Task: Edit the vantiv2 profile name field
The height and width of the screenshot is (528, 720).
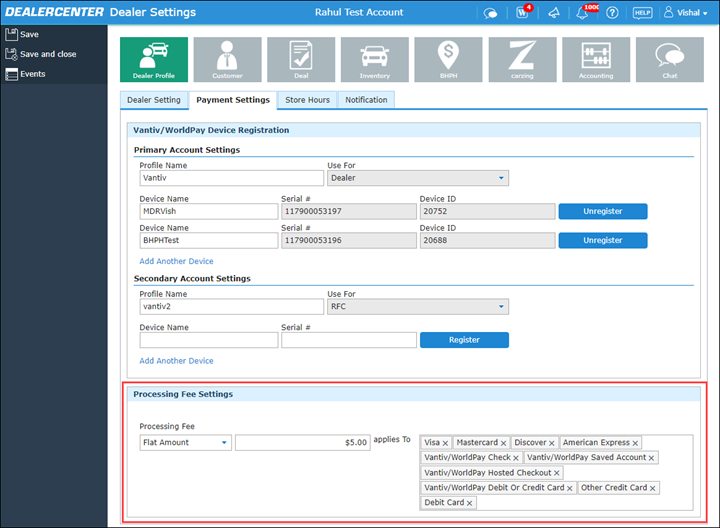Action: 231,307
